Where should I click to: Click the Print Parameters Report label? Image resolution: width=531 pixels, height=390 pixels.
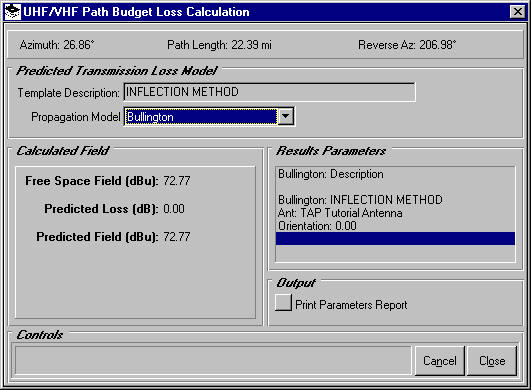pos(351,305)
